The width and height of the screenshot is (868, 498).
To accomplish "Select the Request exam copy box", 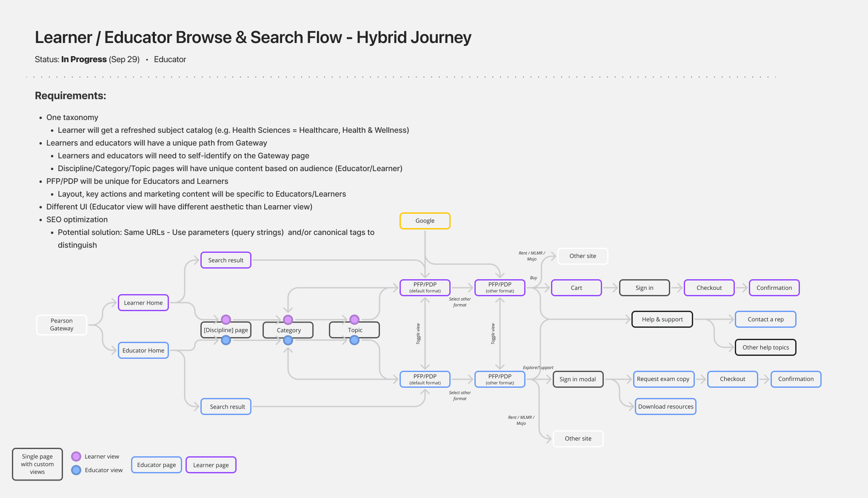I will click(x=663, y=379).
